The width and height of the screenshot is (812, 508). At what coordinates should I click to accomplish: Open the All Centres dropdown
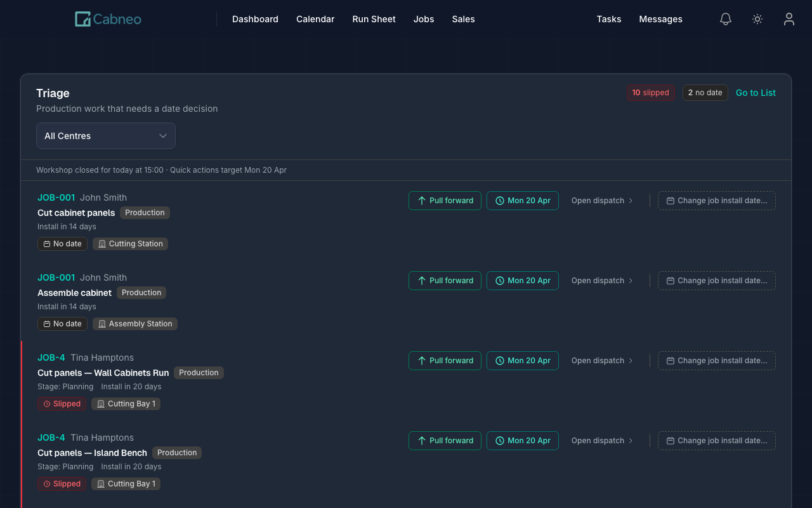point(105,135)
